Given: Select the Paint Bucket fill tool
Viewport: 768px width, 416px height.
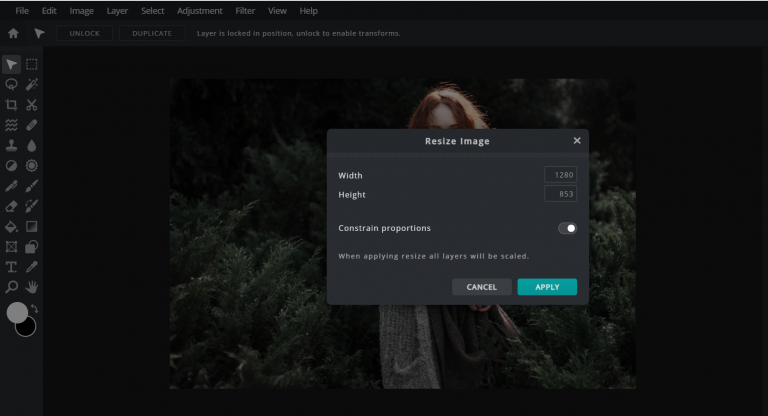Looking at the screenshot, I should (11, 226).
